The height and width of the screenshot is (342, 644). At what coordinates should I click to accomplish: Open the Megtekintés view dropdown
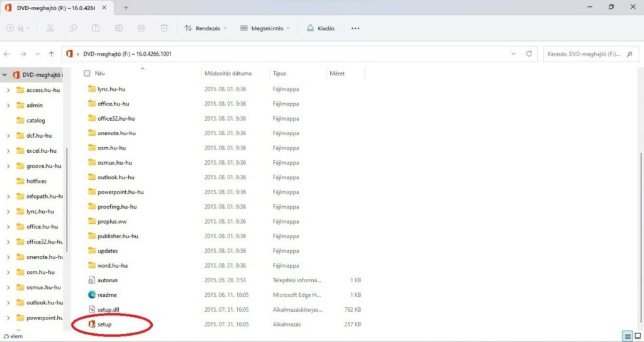coord(265,28)
